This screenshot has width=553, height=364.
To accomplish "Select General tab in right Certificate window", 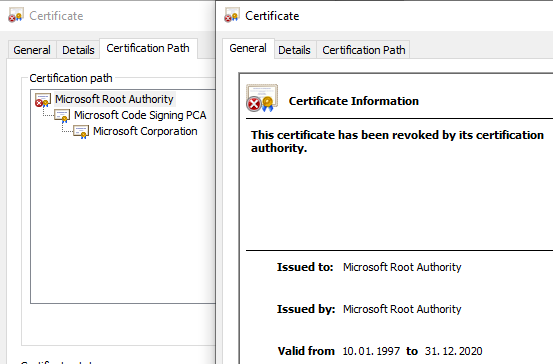I will coord(248,48).
